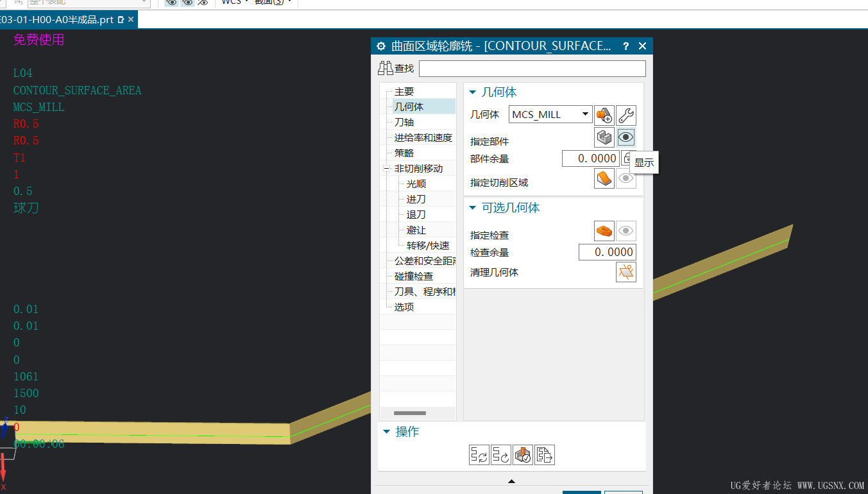Click the Verify toolpath icon with checkmark
This screenshot has width=868, height=494.
(x=523, y=455)
